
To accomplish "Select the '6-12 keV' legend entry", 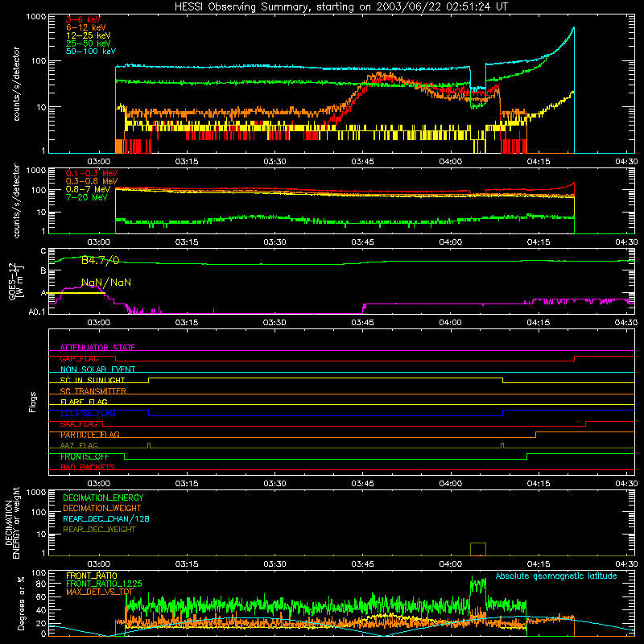I will point(86,27).
